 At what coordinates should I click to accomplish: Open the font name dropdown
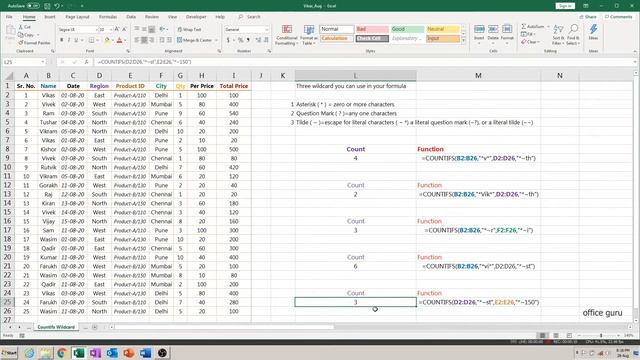click(97, 29)
